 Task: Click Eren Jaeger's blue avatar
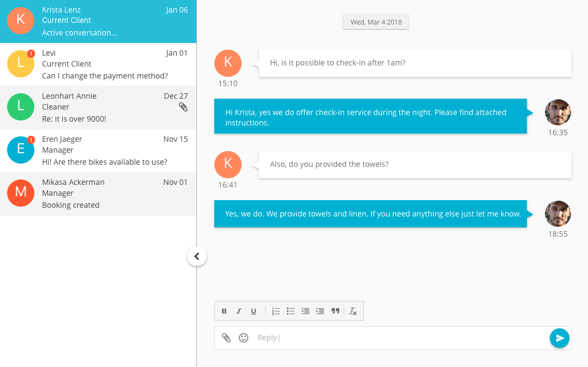[21, 150]
